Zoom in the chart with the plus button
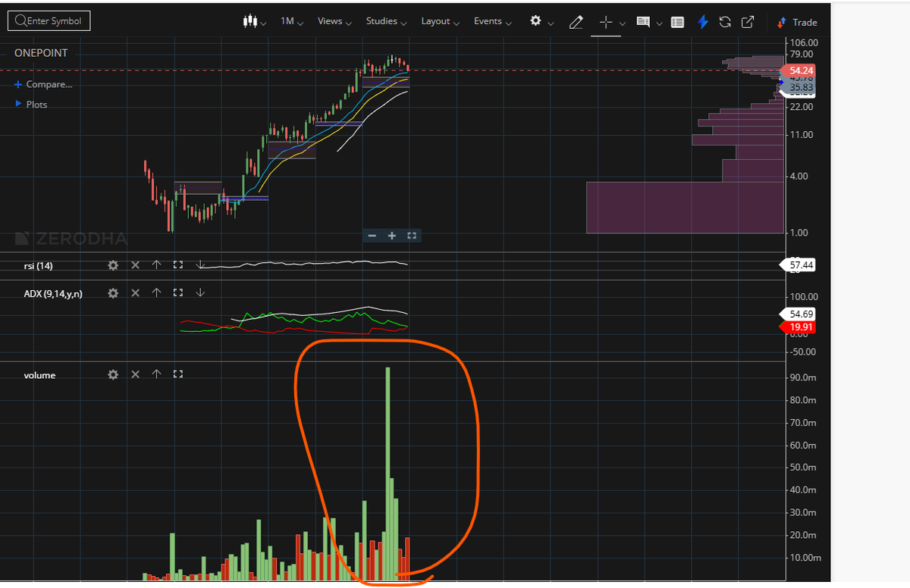The width and height of the screenshot is (910, 588). (392, 236)
